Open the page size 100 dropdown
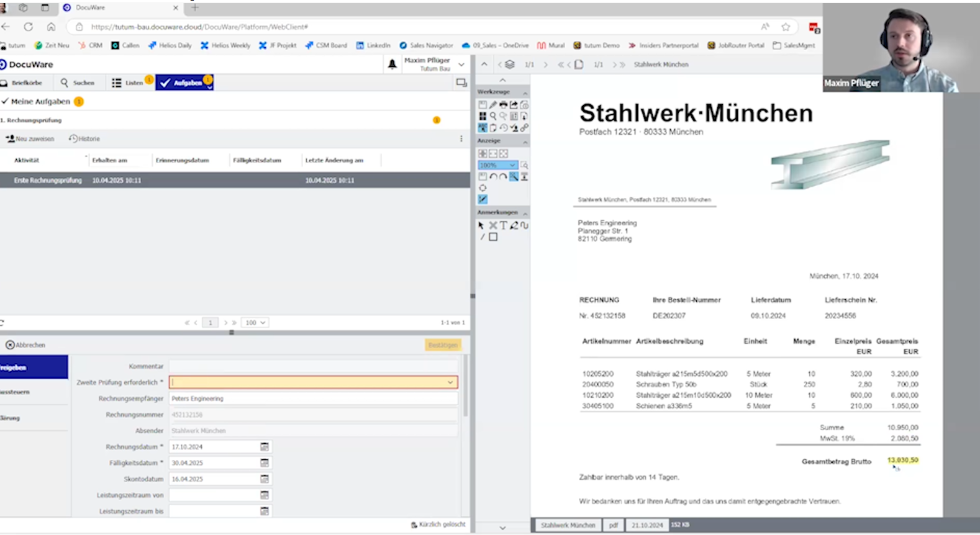Image resolution: width=980 pixels, height=535 pixels. click(x=255, y=323)
